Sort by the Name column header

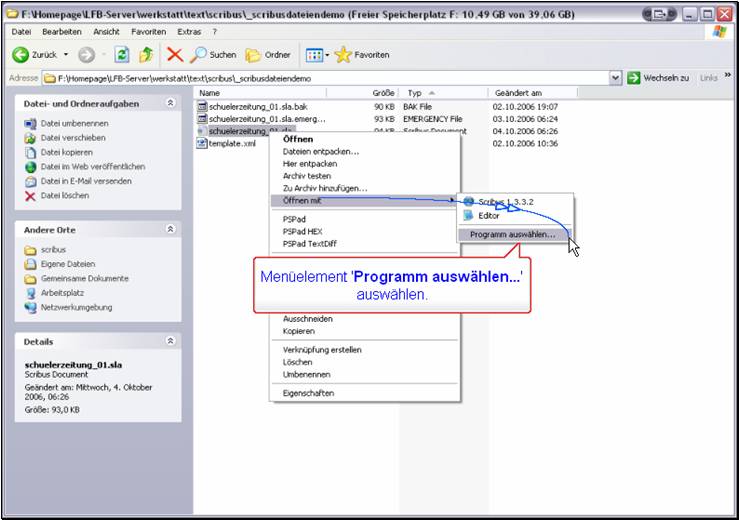point(261,93)
